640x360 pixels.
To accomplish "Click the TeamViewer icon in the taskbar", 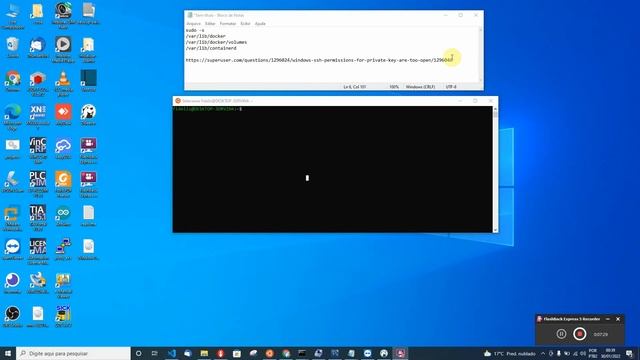I will point(367,353).
